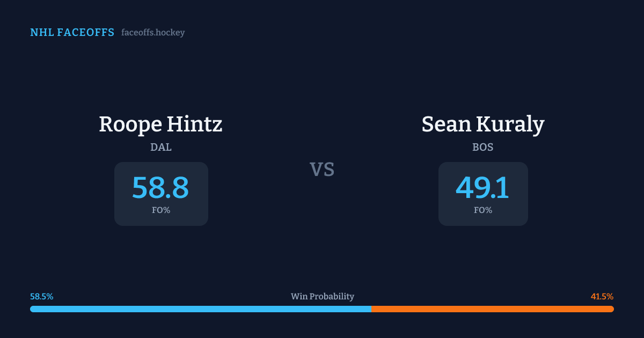Select the Sean Kuraly player name
The width and height of the screenshot is (644, 338).
pyautogui.click(x=482, y=124)
